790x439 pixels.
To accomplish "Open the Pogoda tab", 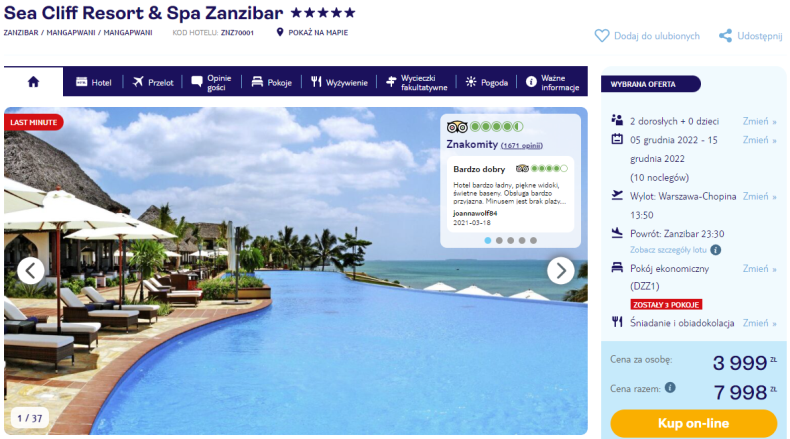I will tap(487, 82).
